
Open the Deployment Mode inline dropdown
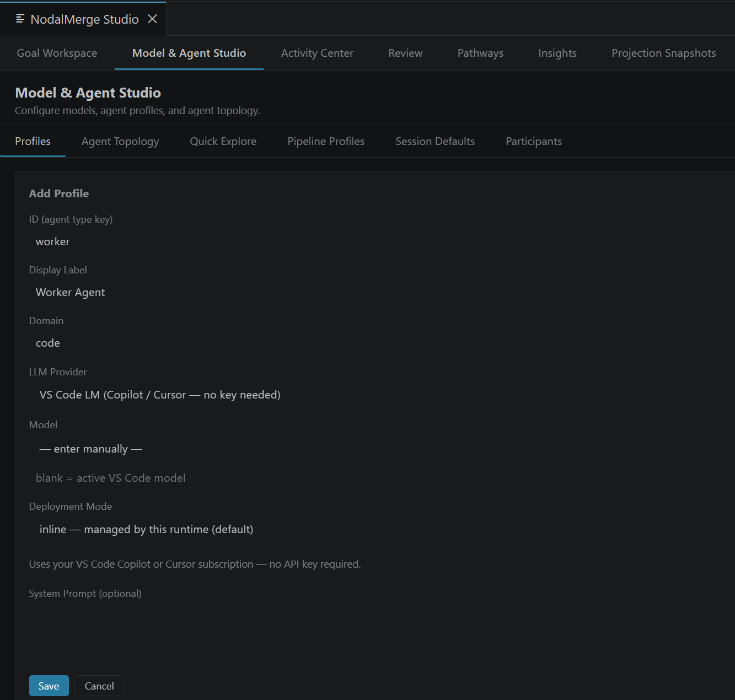pyautogui.click(x=382, y=529)
